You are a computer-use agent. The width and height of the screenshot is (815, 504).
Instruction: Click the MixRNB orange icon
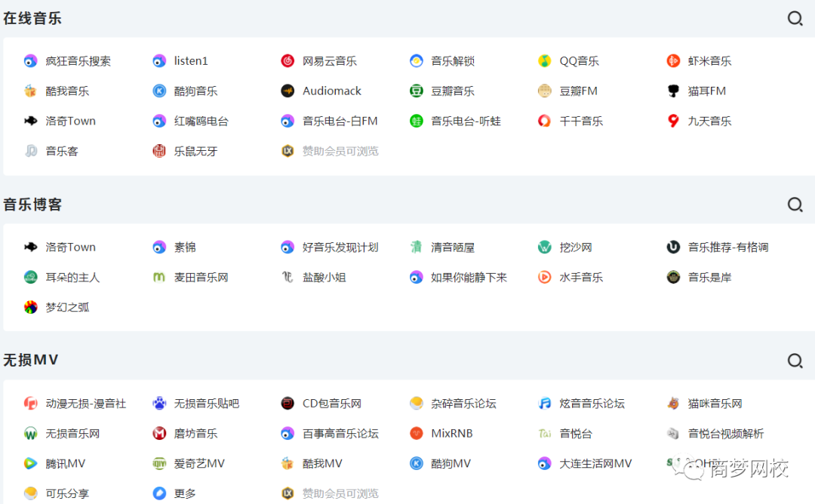click(417, 433)
